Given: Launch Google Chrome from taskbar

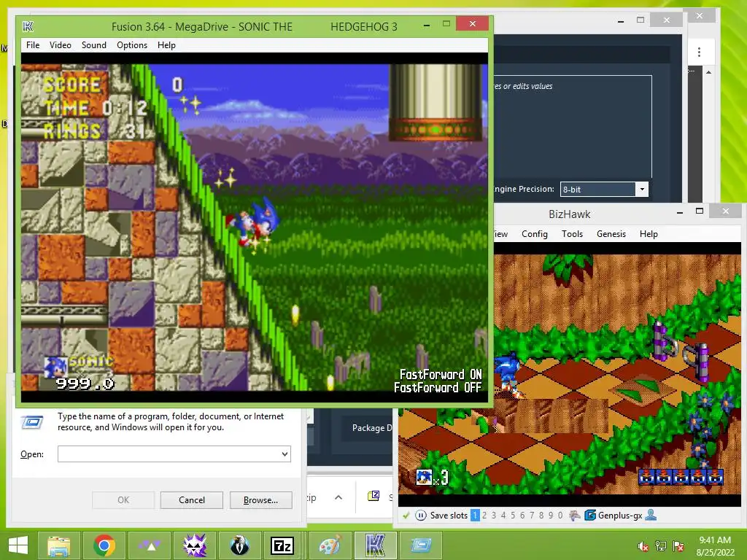Looking at the screenshot, I should (x=104, y=545).
